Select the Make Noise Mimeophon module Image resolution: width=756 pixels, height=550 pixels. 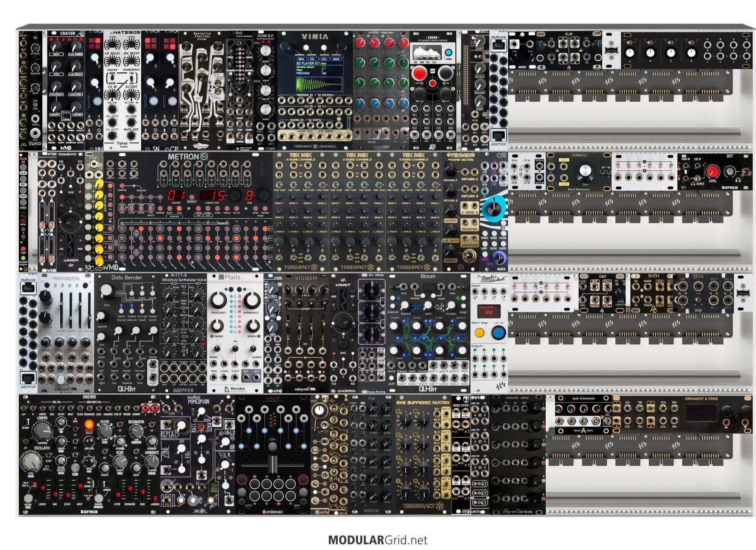coord(198,454)
